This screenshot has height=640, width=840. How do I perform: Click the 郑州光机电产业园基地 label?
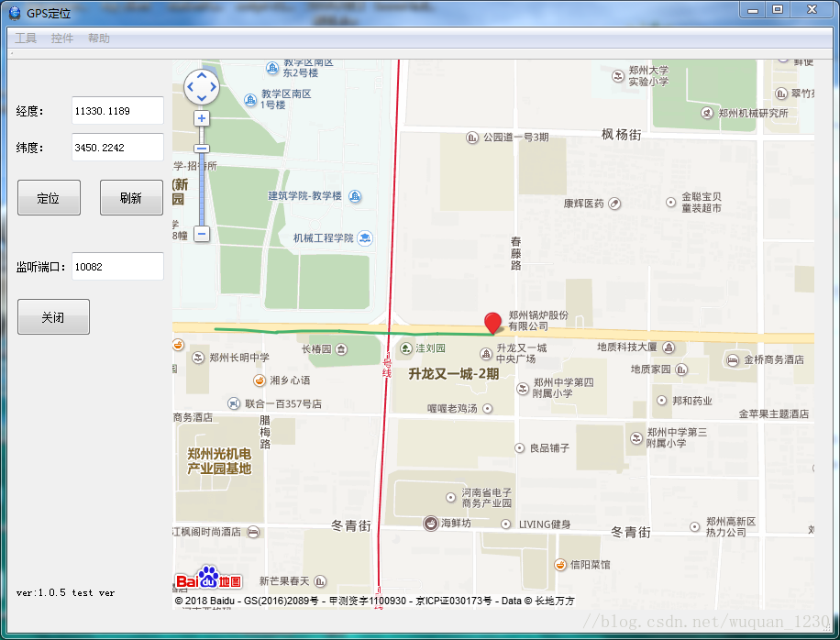219,461
